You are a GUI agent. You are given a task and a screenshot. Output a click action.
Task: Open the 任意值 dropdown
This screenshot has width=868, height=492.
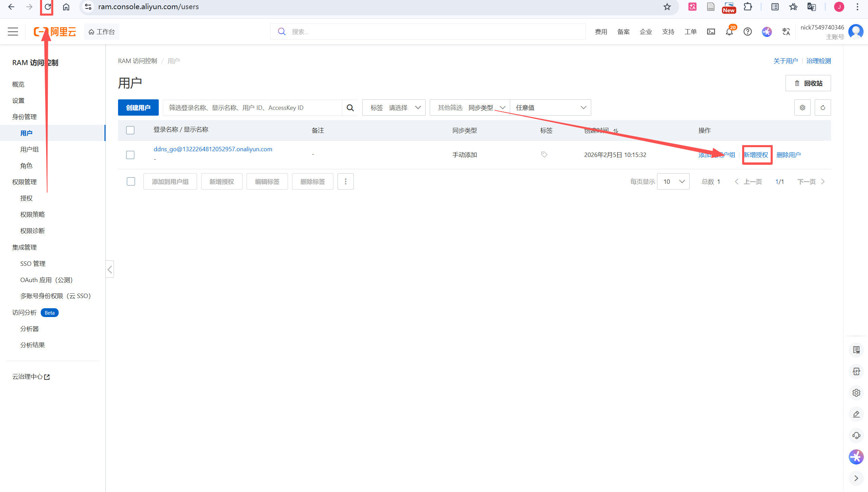(551, 108)
